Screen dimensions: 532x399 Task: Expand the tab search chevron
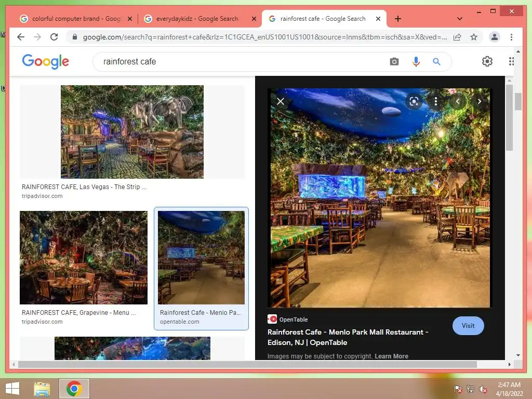[459, 19]
